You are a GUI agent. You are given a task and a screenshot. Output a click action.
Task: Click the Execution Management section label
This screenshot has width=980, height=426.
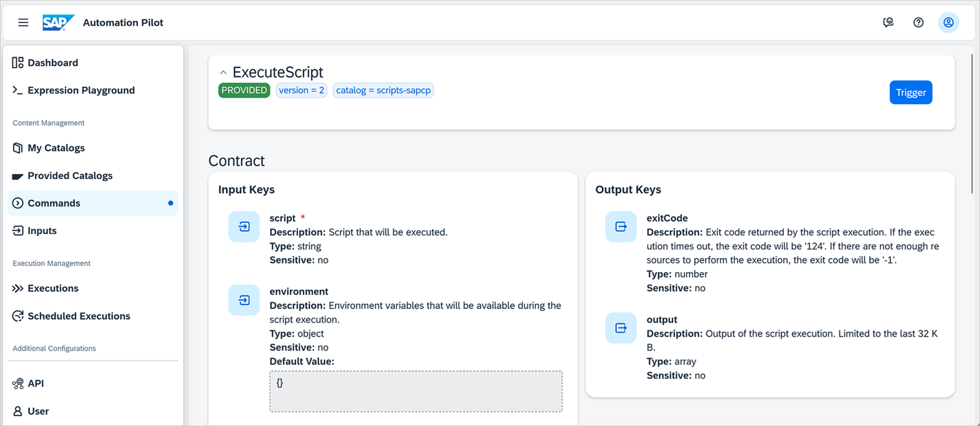[x=52, y=263]
